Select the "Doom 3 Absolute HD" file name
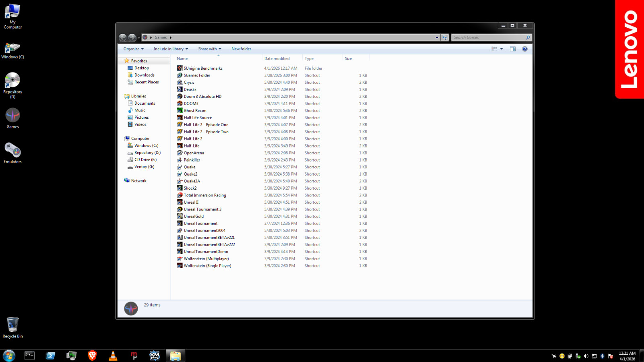 [x=202, y=97]
